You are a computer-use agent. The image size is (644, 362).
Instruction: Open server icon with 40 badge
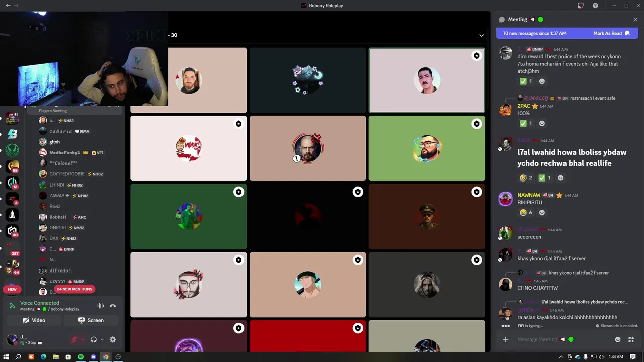coord(12,231)
